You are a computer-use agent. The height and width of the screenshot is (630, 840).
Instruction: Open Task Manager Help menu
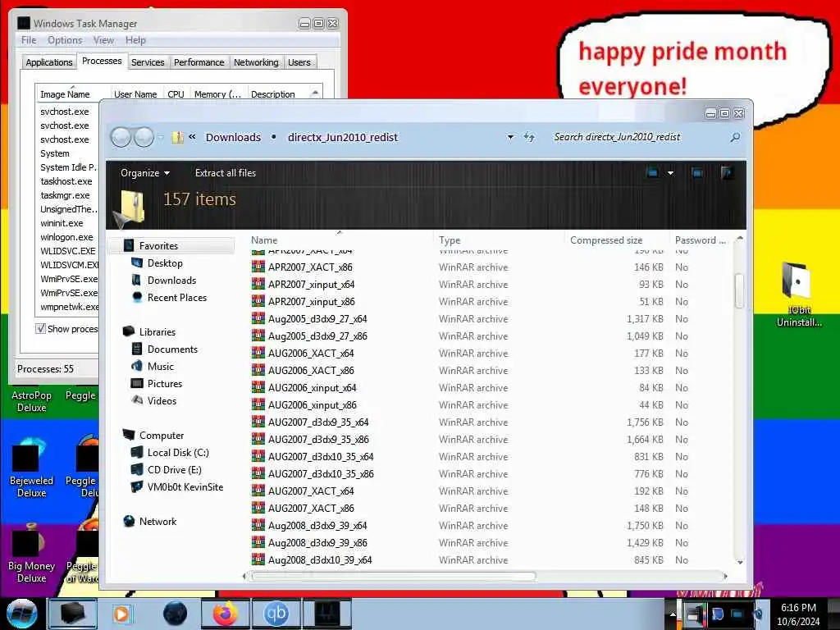tap(135, 40)
